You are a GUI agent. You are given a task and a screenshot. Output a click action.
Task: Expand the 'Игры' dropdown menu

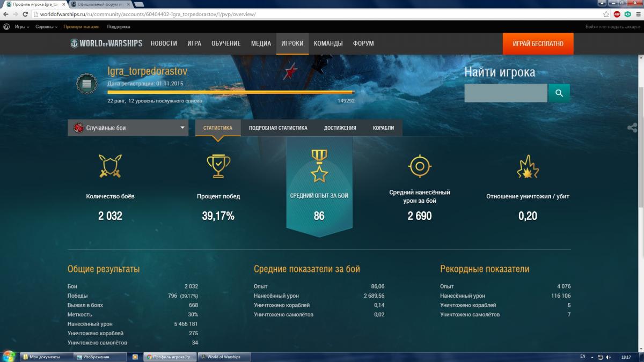coord(22,26)
